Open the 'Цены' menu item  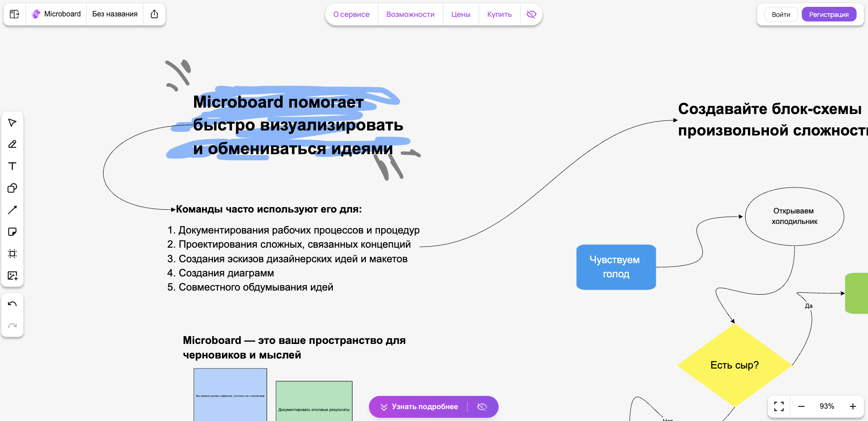pyautogui.click(x=461, y=14)
